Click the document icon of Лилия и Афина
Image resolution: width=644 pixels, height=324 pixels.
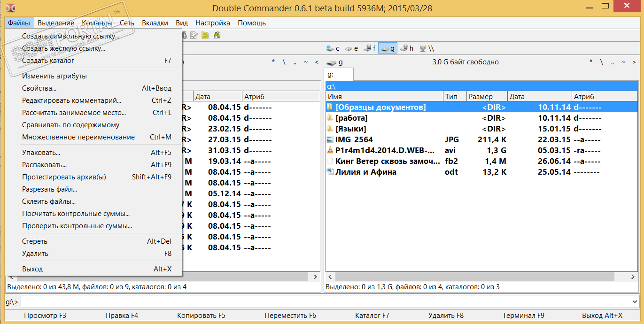pos(330,172)
